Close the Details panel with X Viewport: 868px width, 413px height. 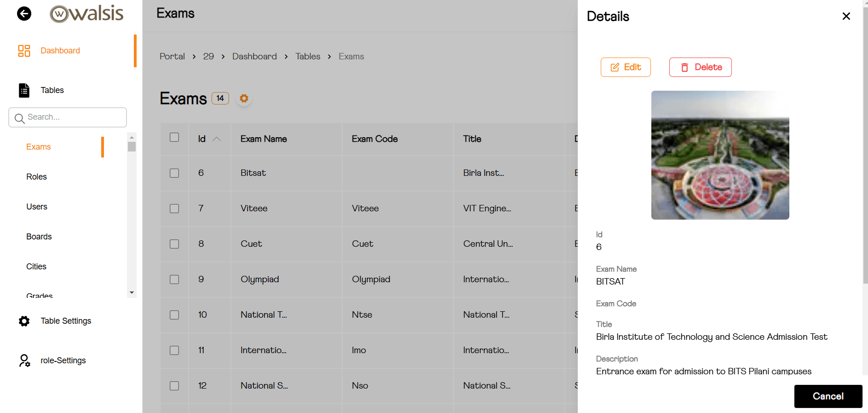846,16
